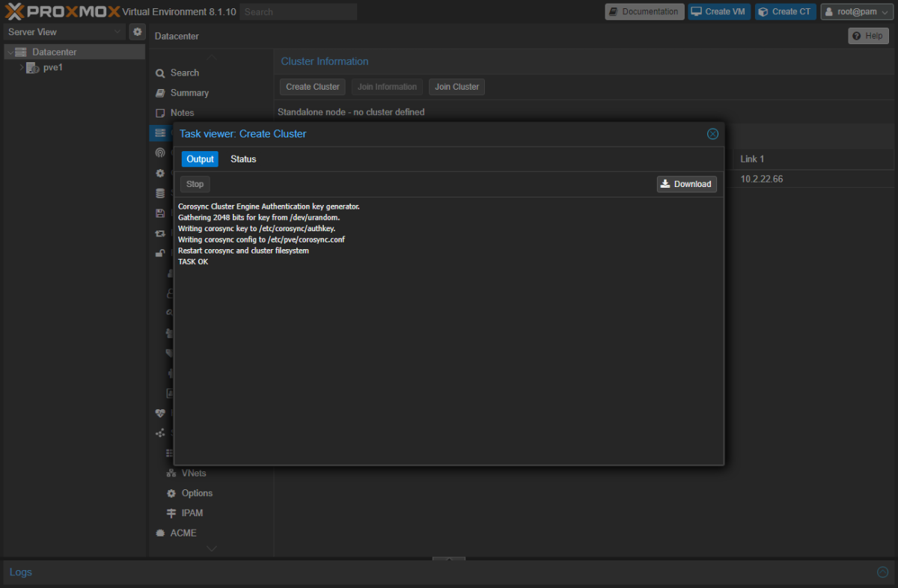
Task: Open the IPAM menu entry
Action: [x=192, y=513]
